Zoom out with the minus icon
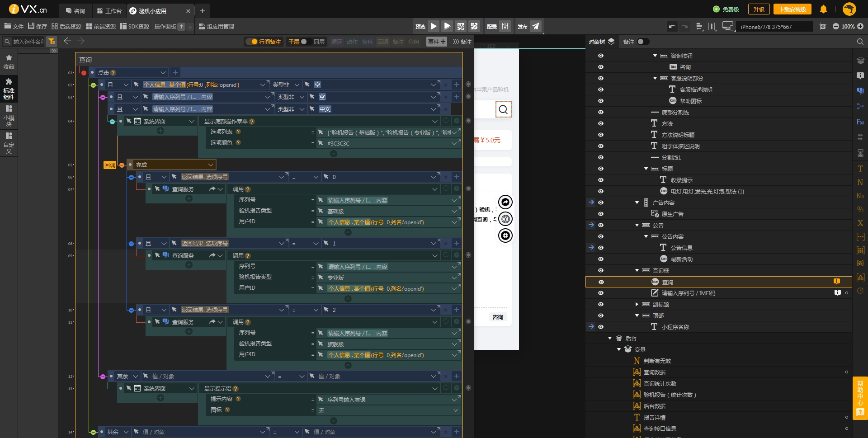This screenshot has height=438, width=868. [835, 26]
